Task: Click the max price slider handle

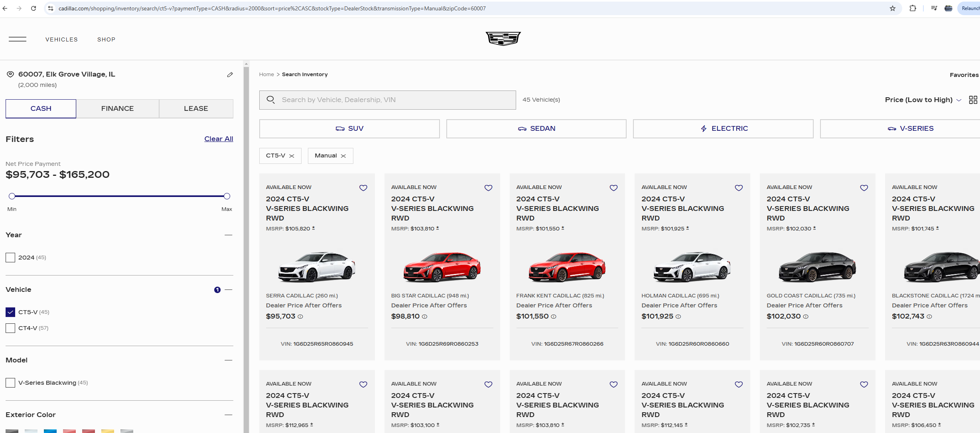Action: point(227,196)
